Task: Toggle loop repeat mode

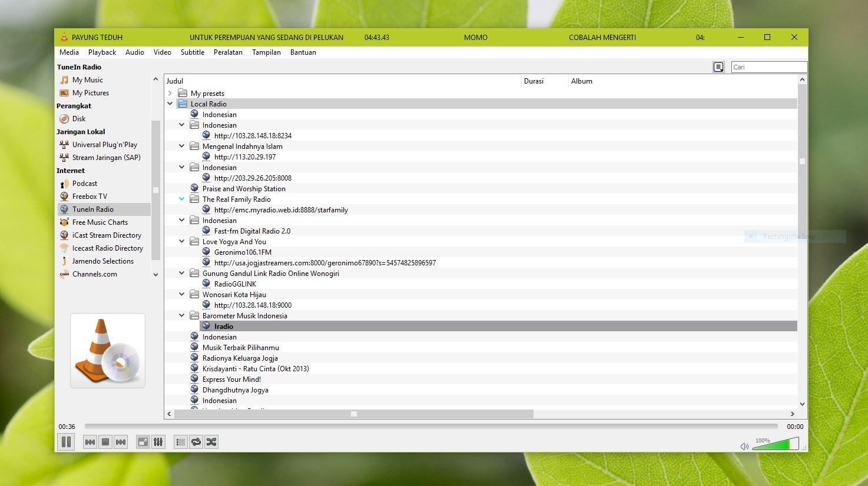Action: click(196, 442)
